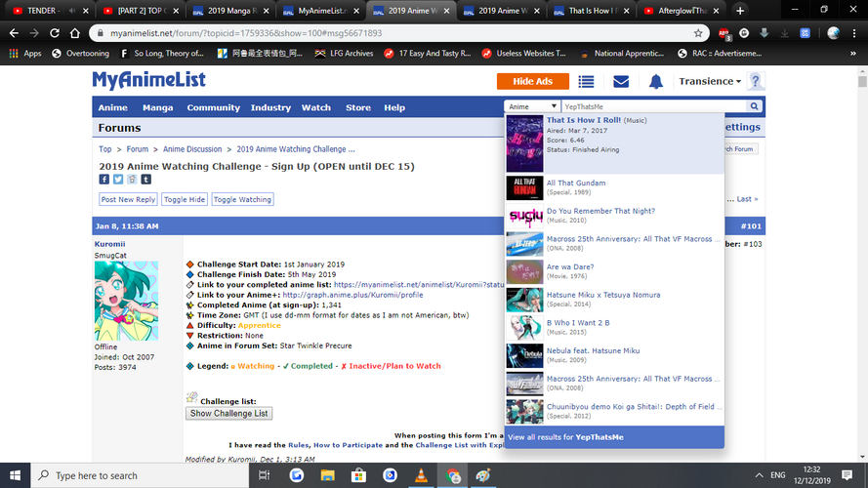Open the Community menu in navigation bar

tap(213, 107)
